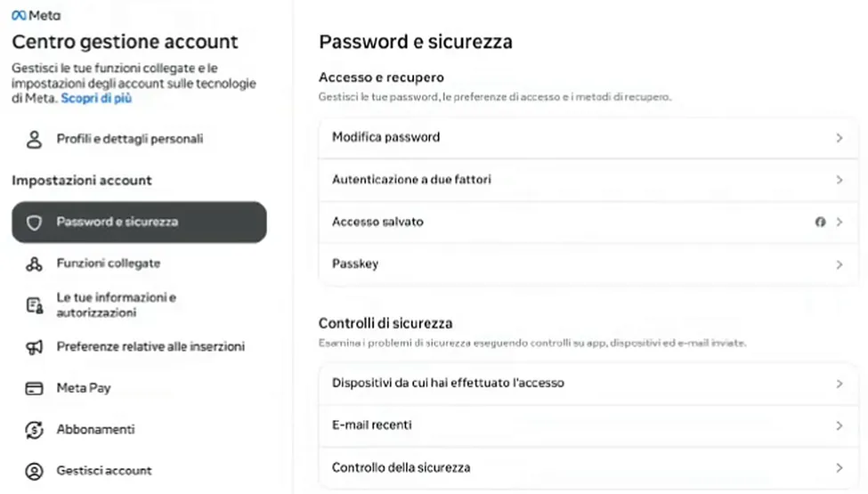Click the Accesso salvato row label

pyautogui.click(x=377, y=222)
